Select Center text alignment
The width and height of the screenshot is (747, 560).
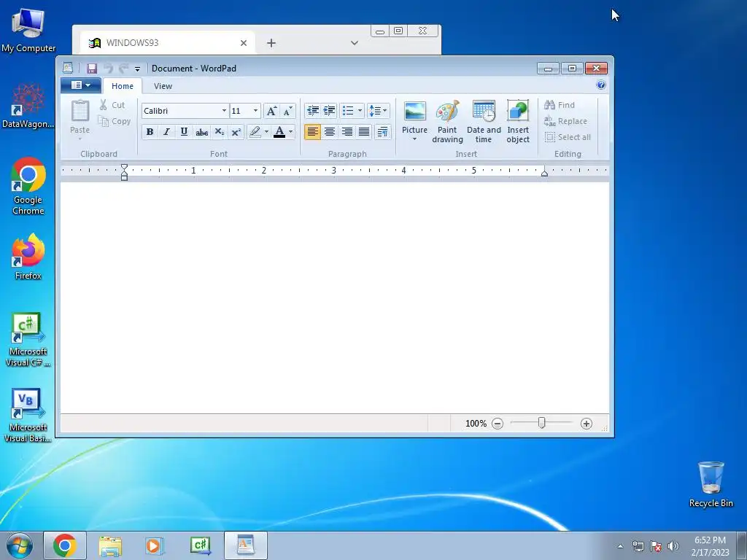(x=330, y=132)
